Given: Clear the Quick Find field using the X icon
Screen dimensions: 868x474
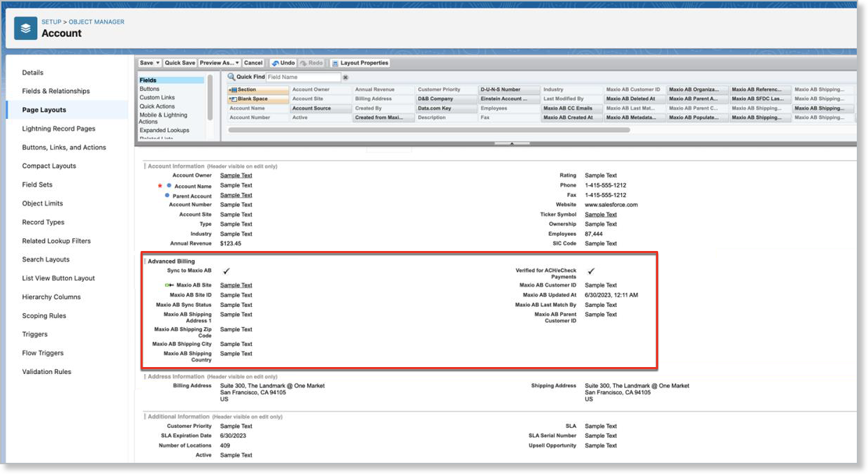Looking at the screenshot, I should click(x=345, y=76).
